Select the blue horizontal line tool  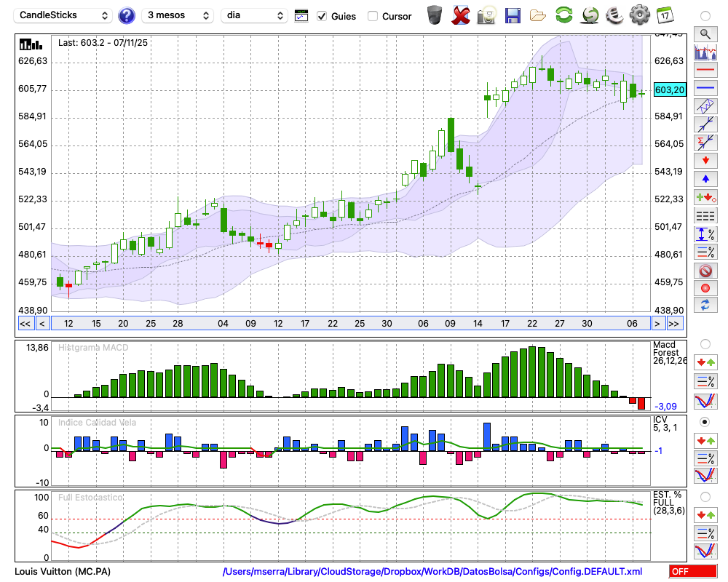705,88
